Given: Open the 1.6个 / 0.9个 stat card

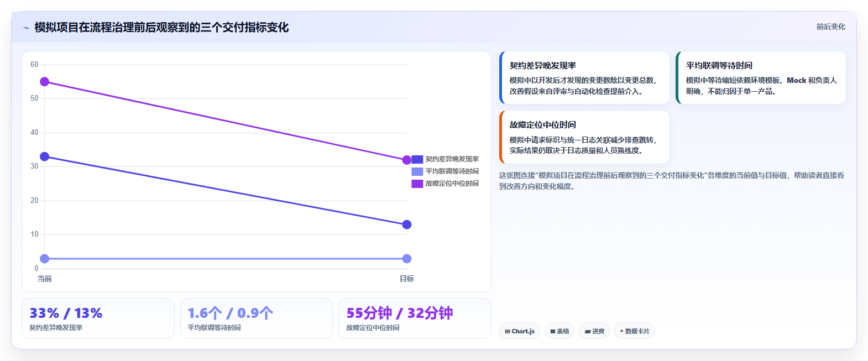Looking at the screenshot, I should point(257,318).
